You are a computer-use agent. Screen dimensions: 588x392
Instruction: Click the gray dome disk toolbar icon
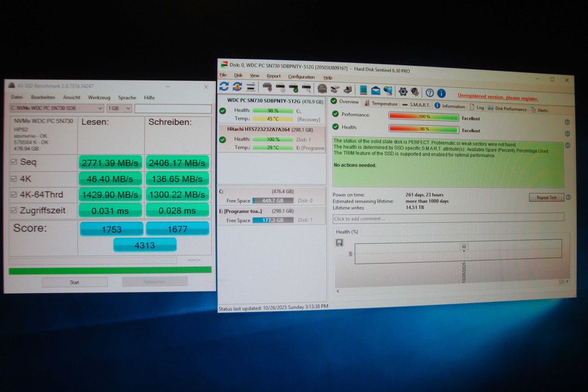tap(322, 89)
